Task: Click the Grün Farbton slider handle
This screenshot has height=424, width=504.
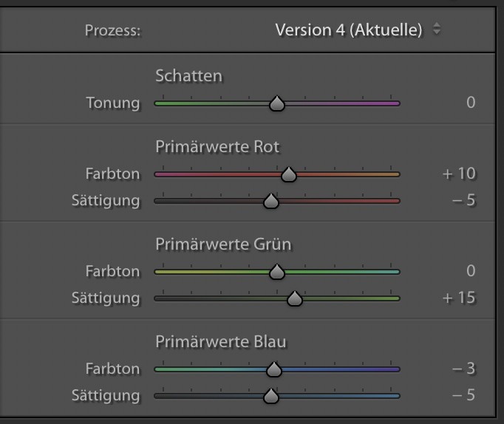Action: (277, 272)
